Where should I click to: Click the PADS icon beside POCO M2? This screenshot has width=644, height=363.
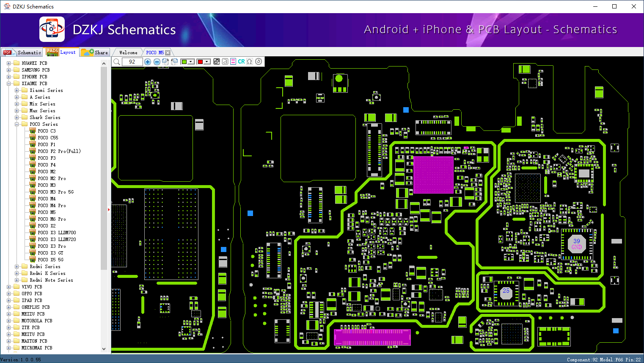[x=33, y=171]
